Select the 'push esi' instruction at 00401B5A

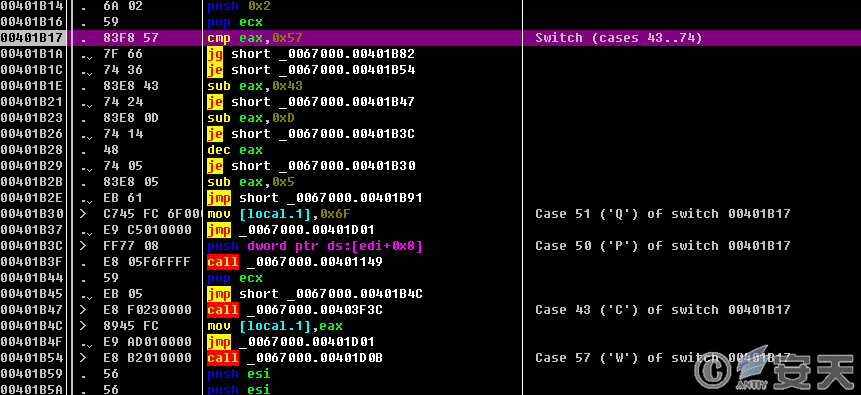click(x=239, y=389)
